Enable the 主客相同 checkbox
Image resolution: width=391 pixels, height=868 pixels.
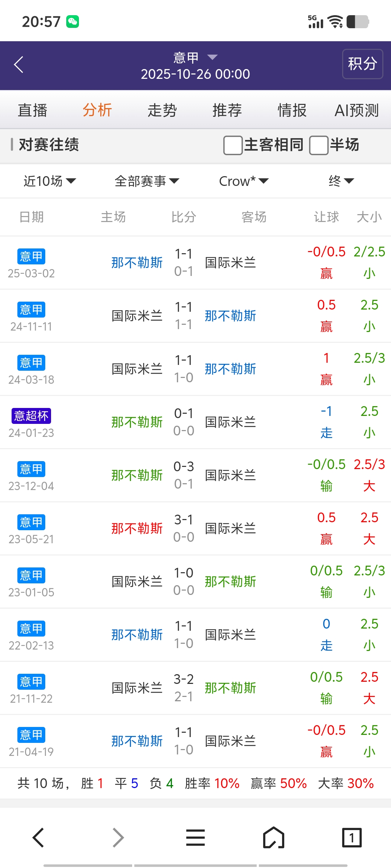[233, 145]
